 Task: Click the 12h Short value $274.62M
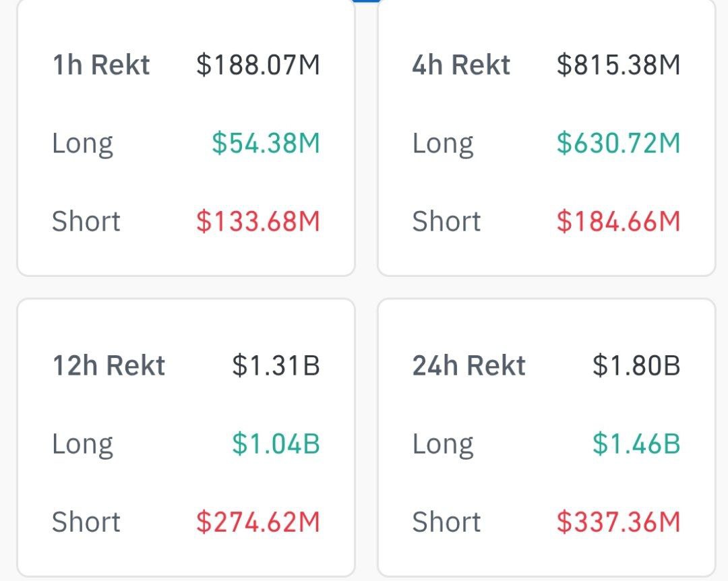point(257,522)
